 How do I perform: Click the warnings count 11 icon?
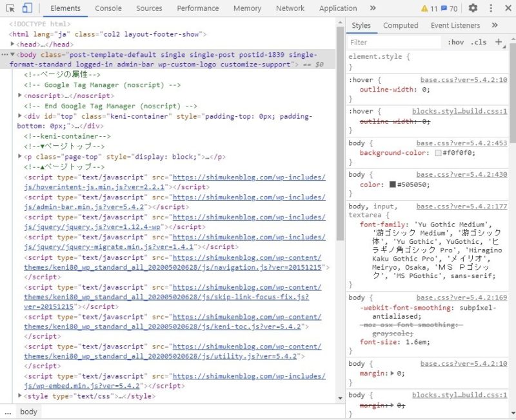click(430, 8)
